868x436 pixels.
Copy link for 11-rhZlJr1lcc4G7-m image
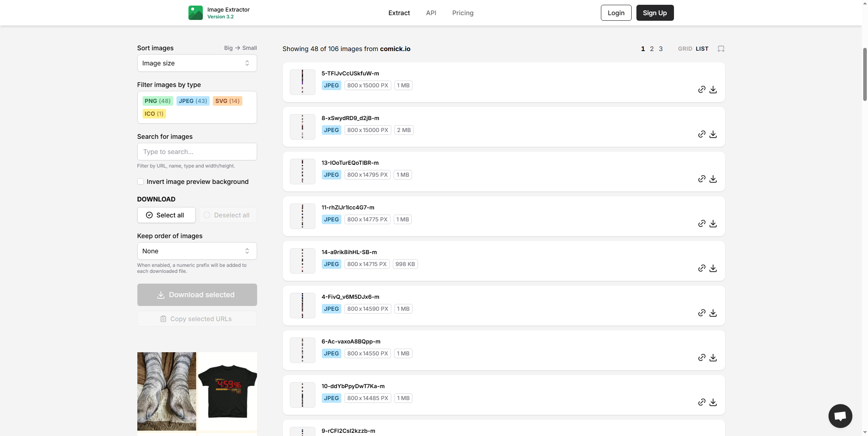tap(702, 223)
